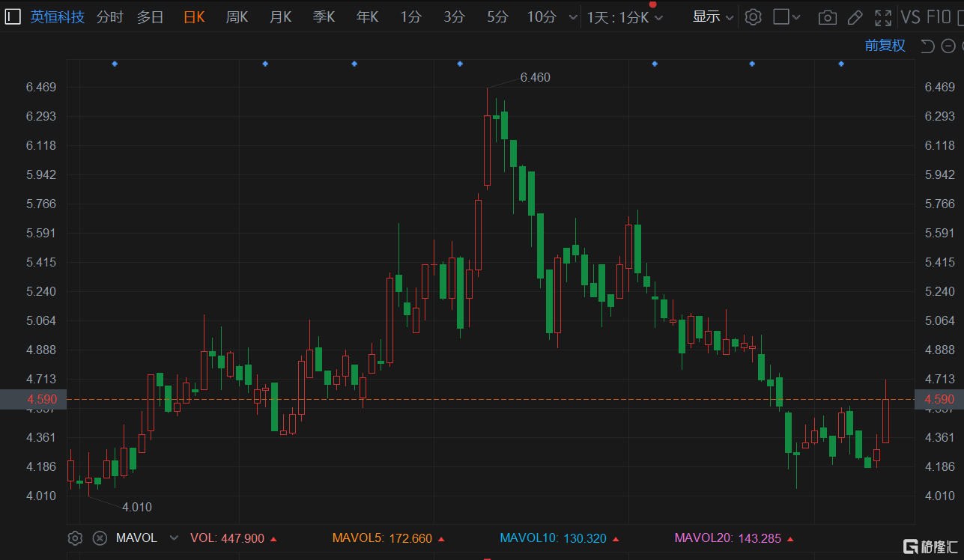Open chart settings gear in top toolbar
Viewport: 964px width, 560px height.
754,16
